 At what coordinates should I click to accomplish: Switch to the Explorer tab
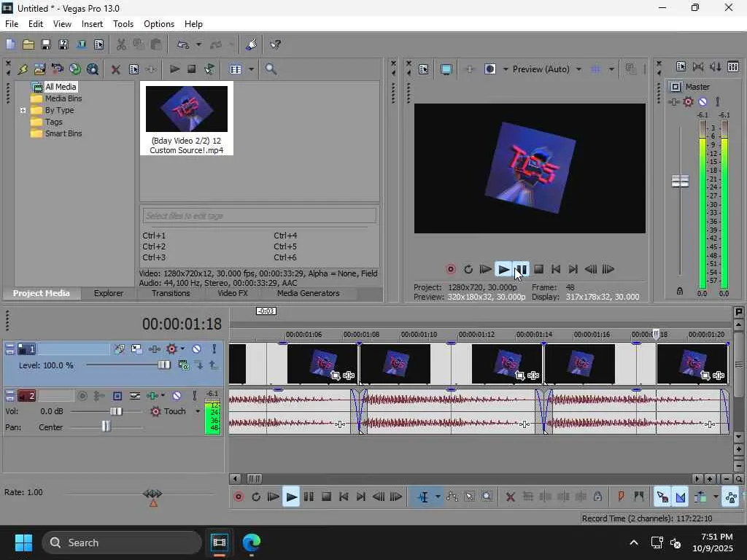(109, 294)
